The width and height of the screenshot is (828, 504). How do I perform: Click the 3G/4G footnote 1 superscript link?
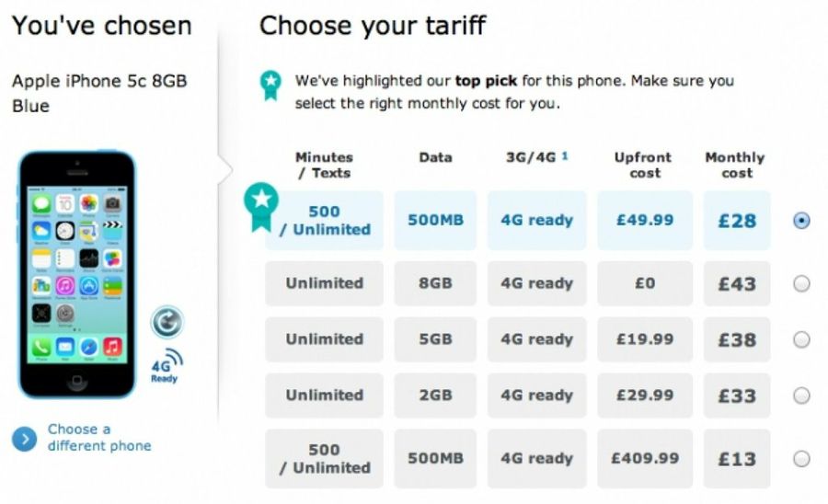point(565,156)
